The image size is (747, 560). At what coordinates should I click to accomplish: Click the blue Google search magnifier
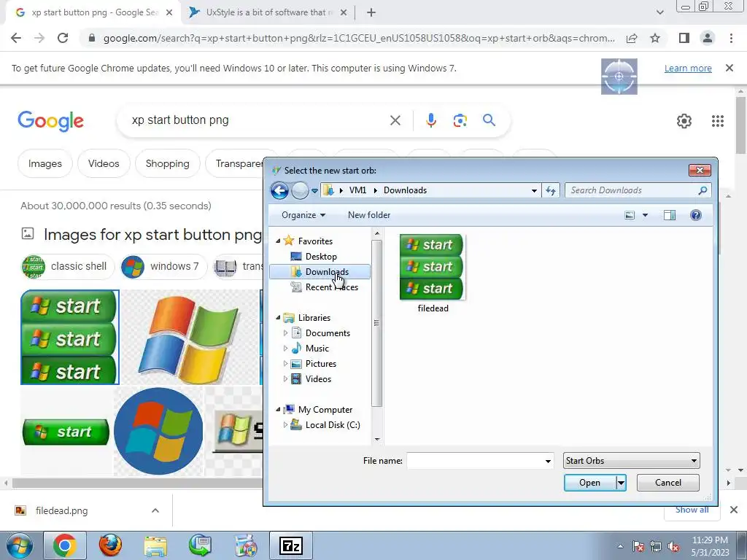(489, 120)
